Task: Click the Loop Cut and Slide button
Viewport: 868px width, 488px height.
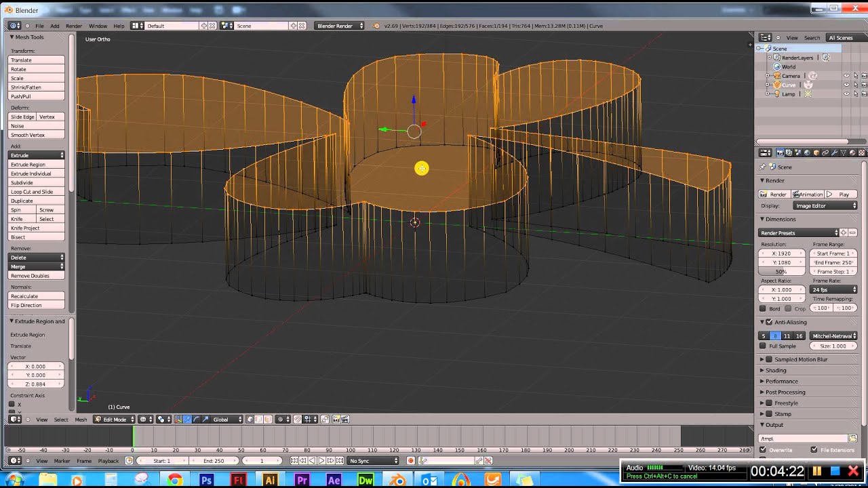Action: pos(37,192)
